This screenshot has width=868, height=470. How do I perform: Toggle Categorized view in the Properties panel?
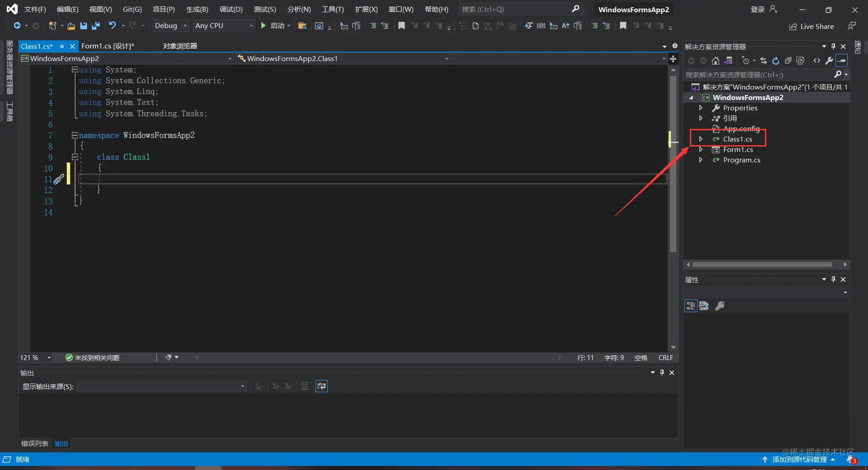click(x=691, y=306)
